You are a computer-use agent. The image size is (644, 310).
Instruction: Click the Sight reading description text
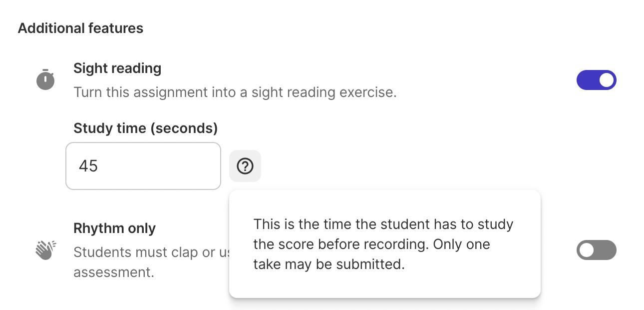click(x=235, y=92)
